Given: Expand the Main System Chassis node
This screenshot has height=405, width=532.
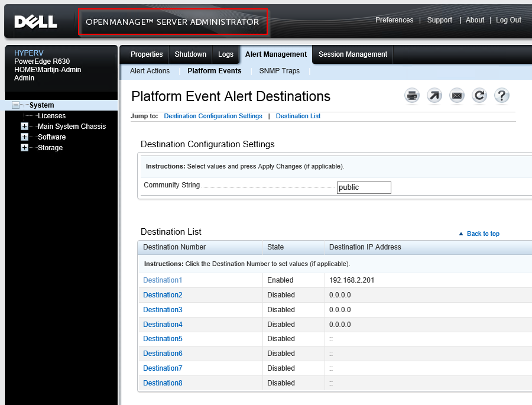Looking at the screenshot, I should 24,127.
